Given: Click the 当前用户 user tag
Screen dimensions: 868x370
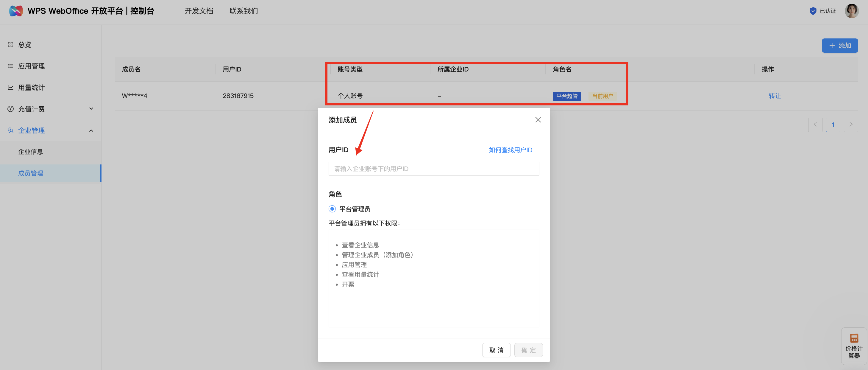Looking at the screenshot, I should coord(602,96).
